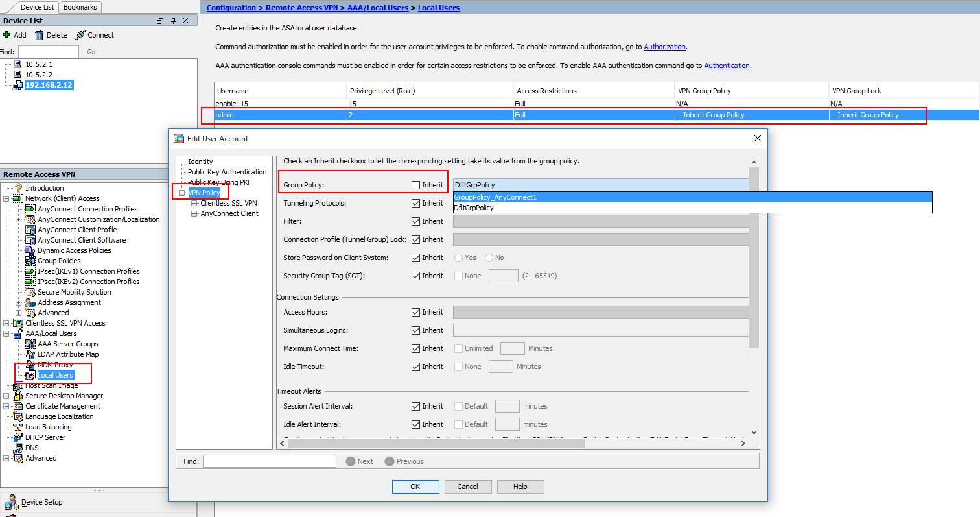Open Device Setup section icon
Image resolution: width=980 pixels, height=517 pixels.
coord(11,502)
